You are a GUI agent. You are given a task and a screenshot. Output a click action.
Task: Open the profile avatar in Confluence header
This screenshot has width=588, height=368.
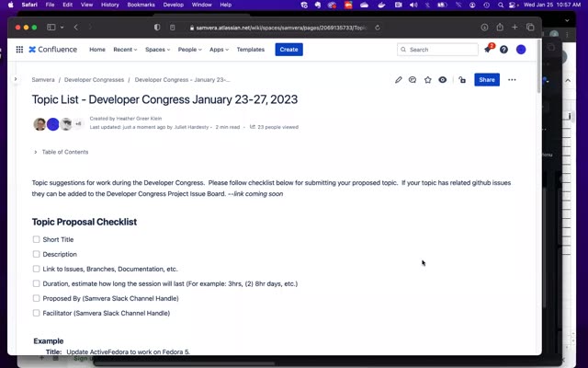[x=521, y=49]
